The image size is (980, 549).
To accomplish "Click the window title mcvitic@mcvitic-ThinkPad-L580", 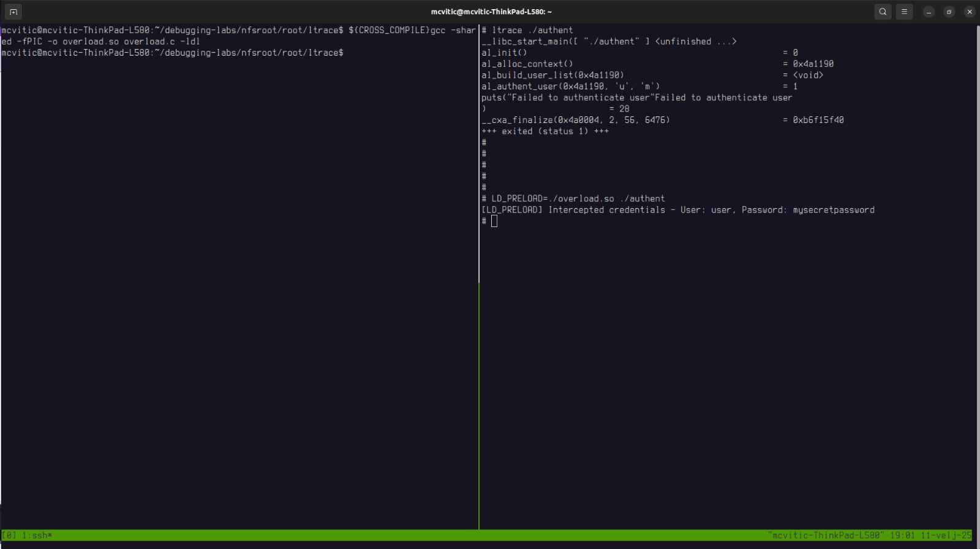I will 491,12.
